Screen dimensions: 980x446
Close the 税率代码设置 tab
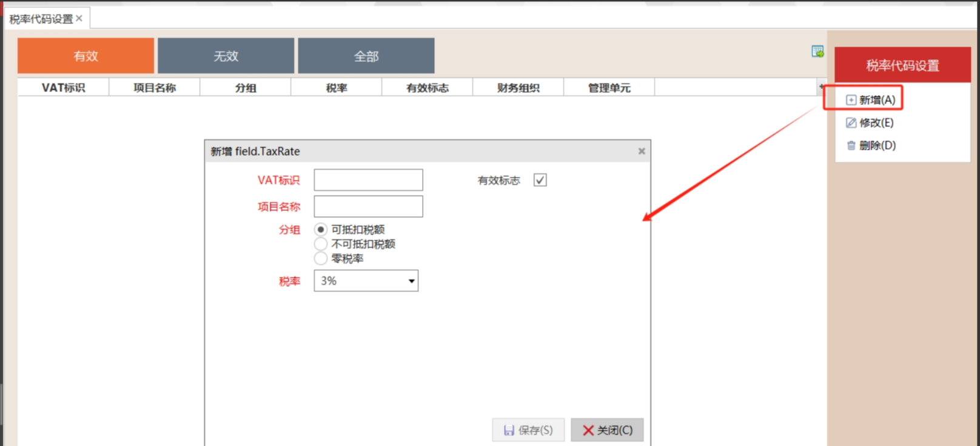79,19
